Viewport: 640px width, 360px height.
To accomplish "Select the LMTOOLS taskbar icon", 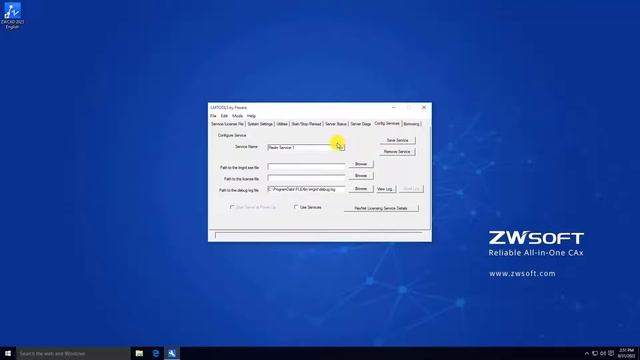I will pos(172,353).
